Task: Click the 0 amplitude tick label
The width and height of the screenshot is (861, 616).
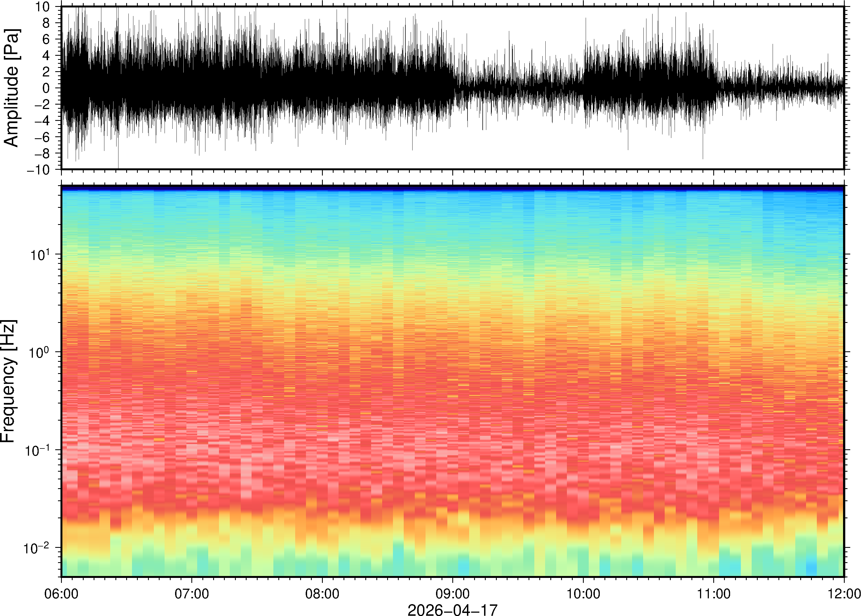Action: 46,88
